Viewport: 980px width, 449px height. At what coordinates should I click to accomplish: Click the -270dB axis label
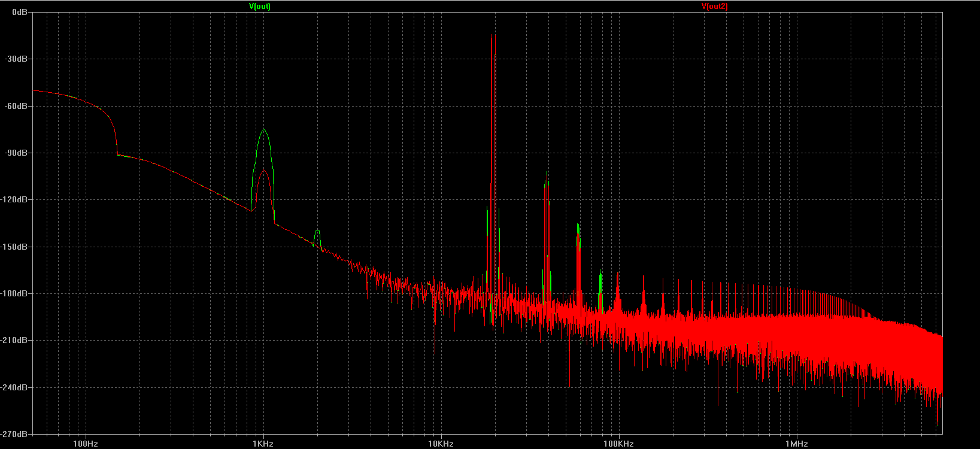[x=15, y=433]
